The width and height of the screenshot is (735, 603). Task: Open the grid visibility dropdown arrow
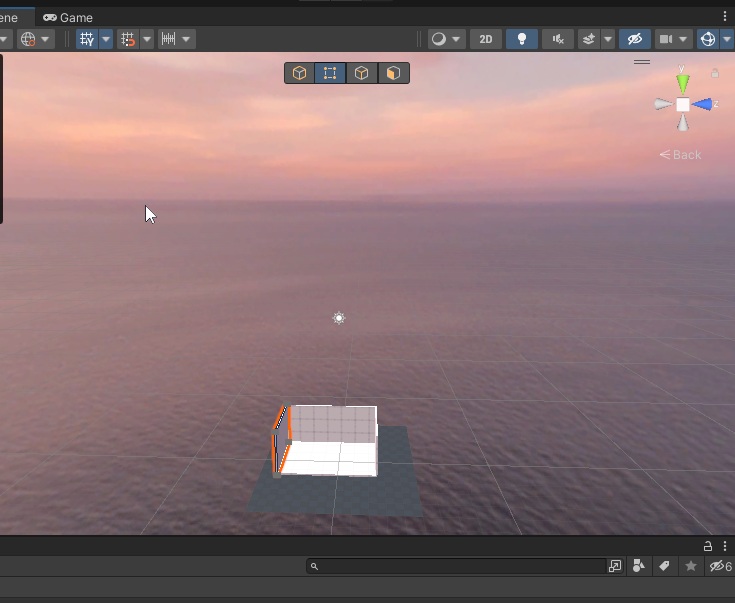point(106,39)
